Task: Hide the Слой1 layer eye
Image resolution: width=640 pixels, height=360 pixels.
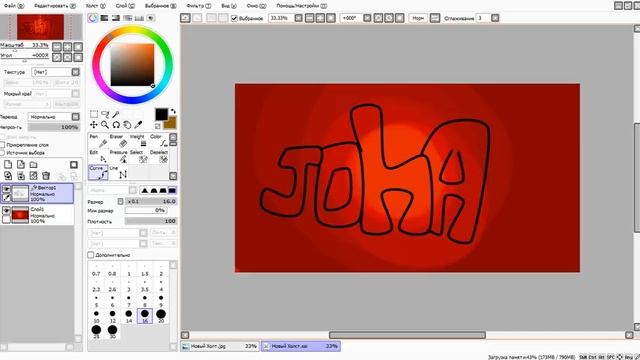Action: [x=7, y=210]
